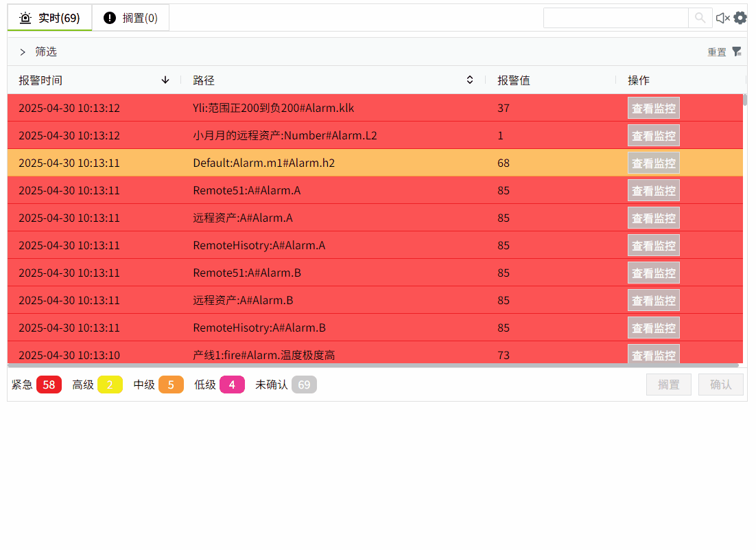Click the 未确认 69 count badge
This screenshot has width=756, height=550.
pyautogui.click(x=304, y=385)
